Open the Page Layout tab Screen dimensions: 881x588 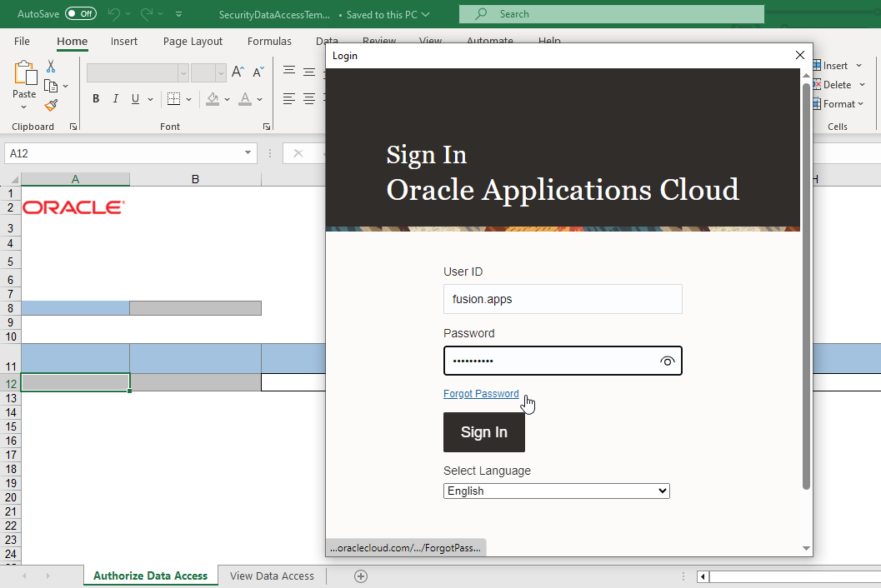193,41
